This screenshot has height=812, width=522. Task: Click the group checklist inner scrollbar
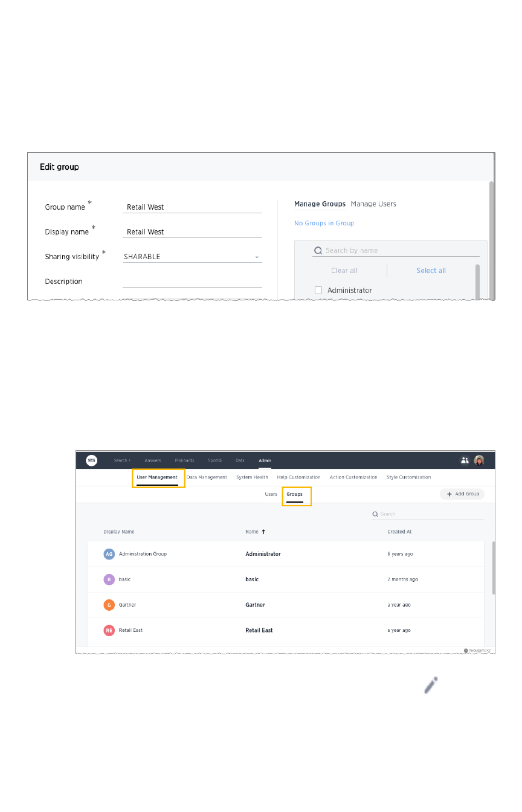coord(478,281)
